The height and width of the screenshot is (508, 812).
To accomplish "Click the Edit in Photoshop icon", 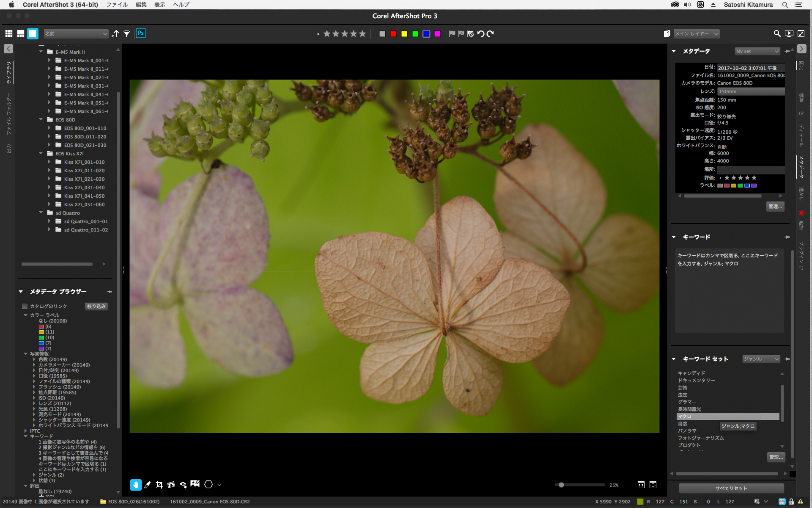I will coord(140,33).
